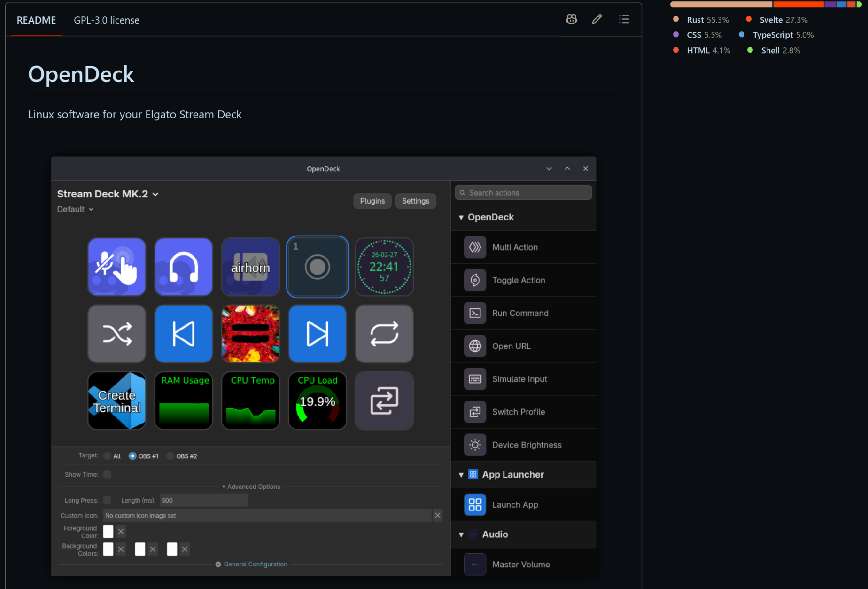This screenshot has height=589, width=868.
Task: Select the Run Command action icon
Action: [475, 313]
